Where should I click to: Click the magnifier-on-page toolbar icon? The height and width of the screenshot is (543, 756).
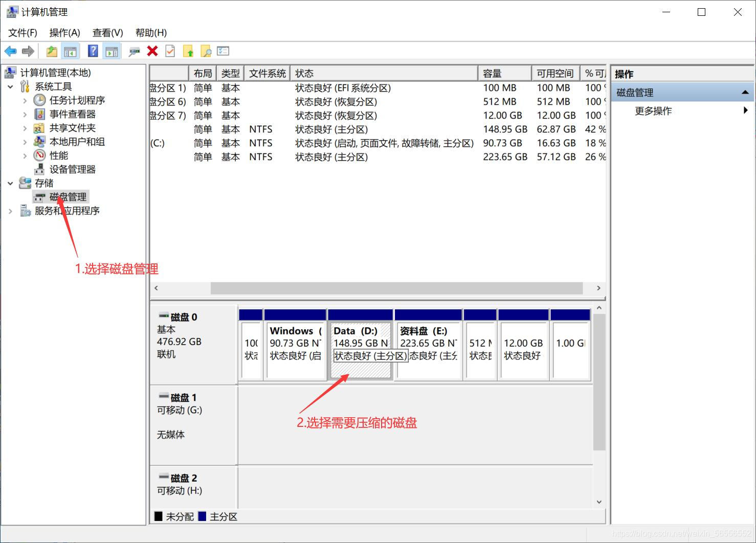pos(206,51)
